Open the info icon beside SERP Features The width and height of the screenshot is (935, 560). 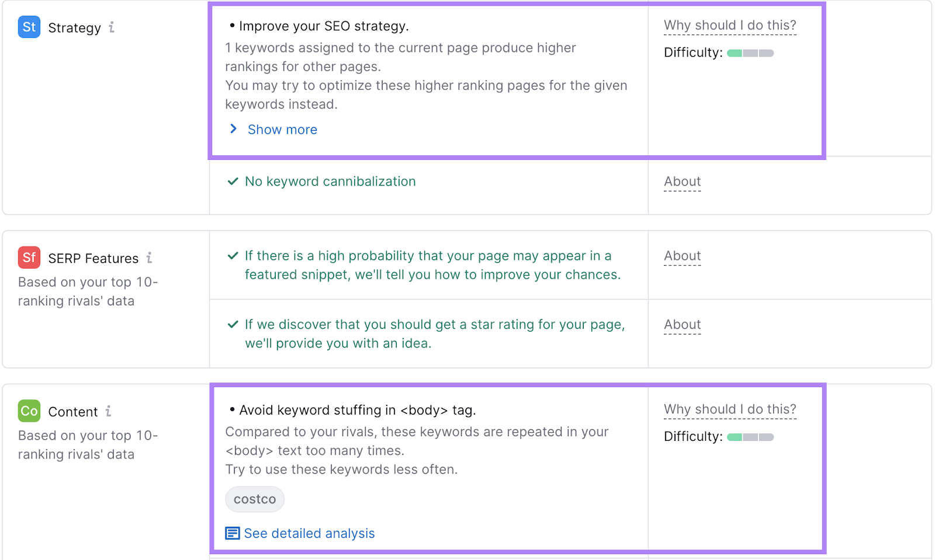(x=149, y=258)
